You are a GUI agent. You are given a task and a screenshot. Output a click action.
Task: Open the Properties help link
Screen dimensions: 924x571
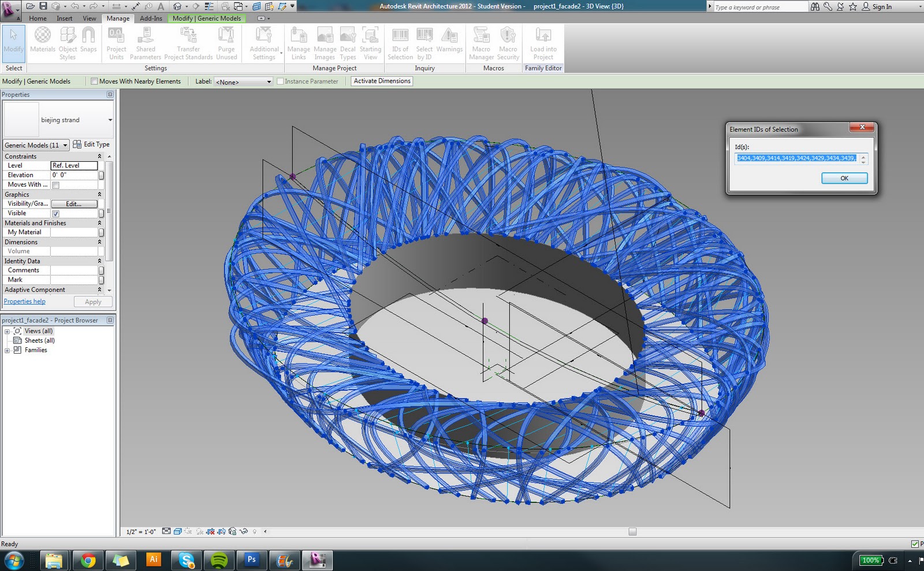(x=24, y=301)
